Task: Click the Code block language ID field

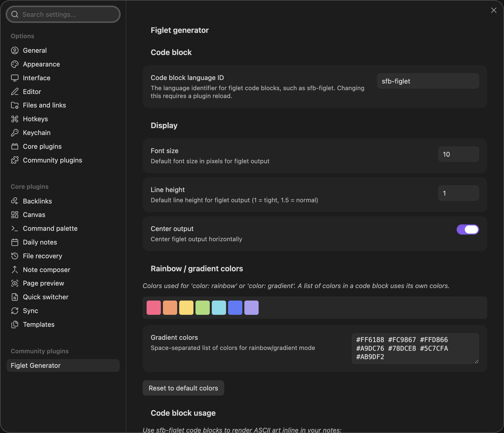Action: [x=428, y=81]
